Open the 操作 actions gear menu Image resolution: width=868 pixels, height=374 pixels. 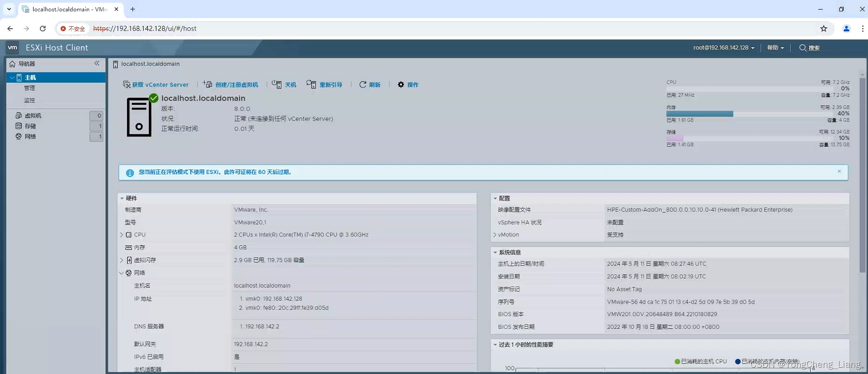click(x=408, y=85)
